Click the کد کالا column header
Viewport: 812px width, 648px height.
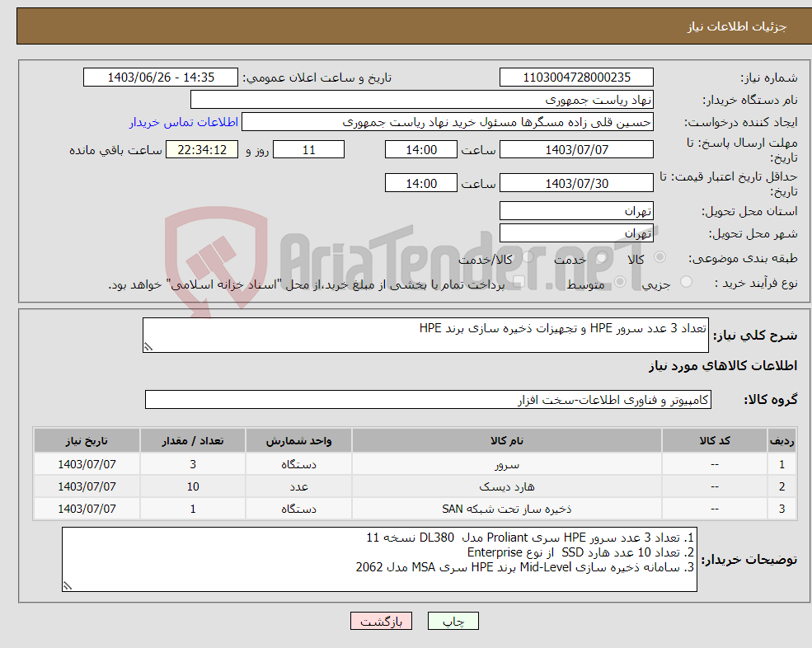click(x=715, y=441)
